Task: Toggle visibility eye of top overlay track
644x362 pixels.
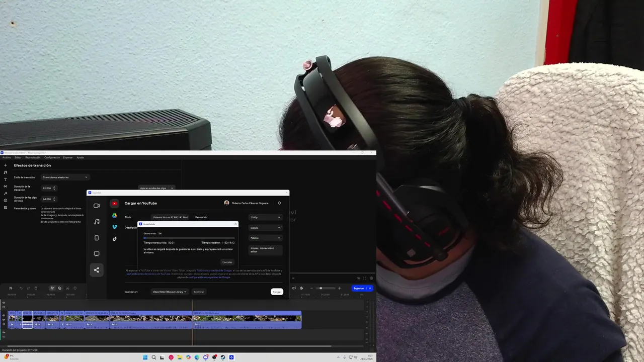Action: pos(4,303)
